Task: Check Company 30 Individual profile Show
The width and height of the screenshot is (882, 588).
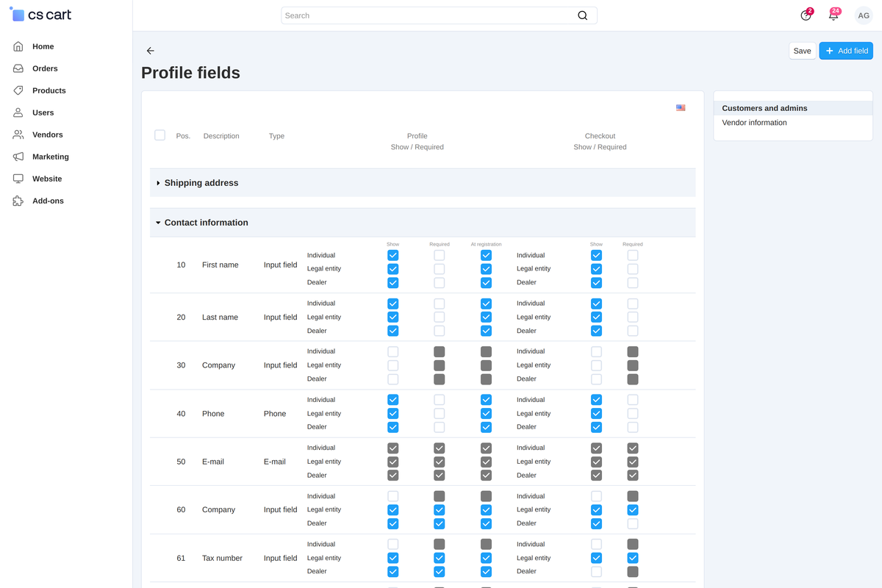Action: coord(392,351)
